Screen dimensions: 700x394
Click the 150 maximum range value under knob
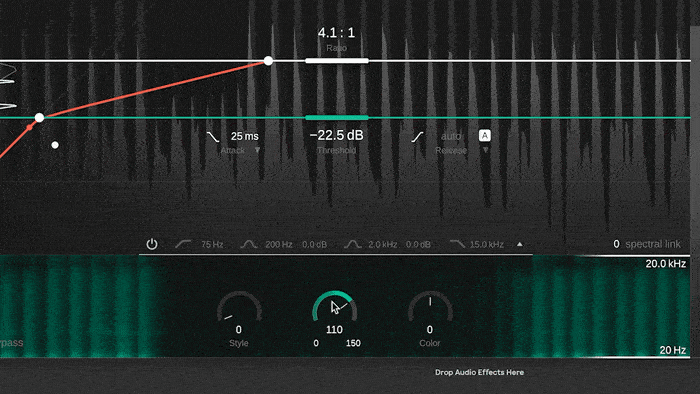[x=353, y=343]
